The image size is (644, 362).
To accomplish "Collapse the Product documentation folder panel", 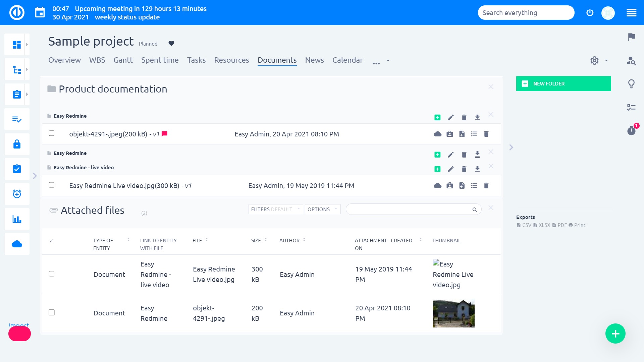I will pos(491,87).
